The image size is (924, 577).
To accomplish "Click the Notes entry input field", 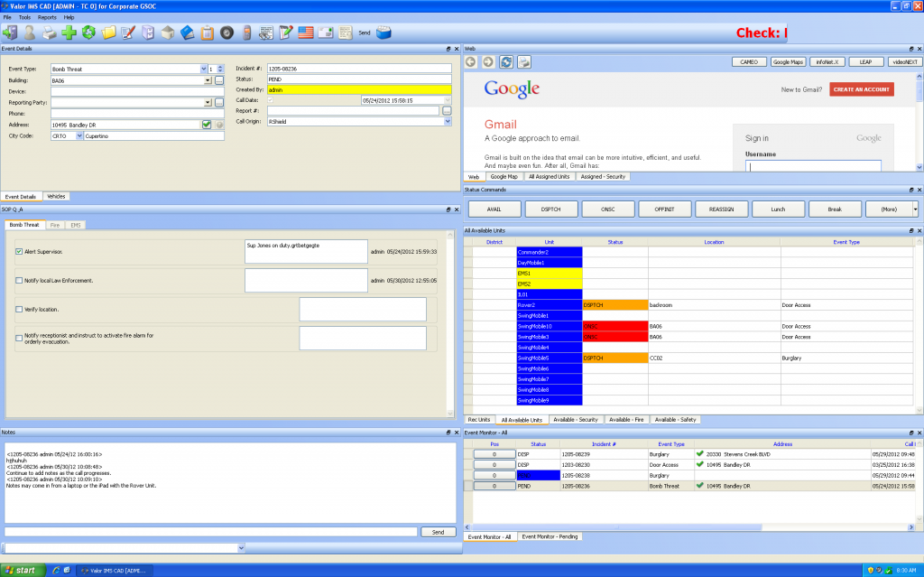I will pyautogui.click(x=211, y=532).
